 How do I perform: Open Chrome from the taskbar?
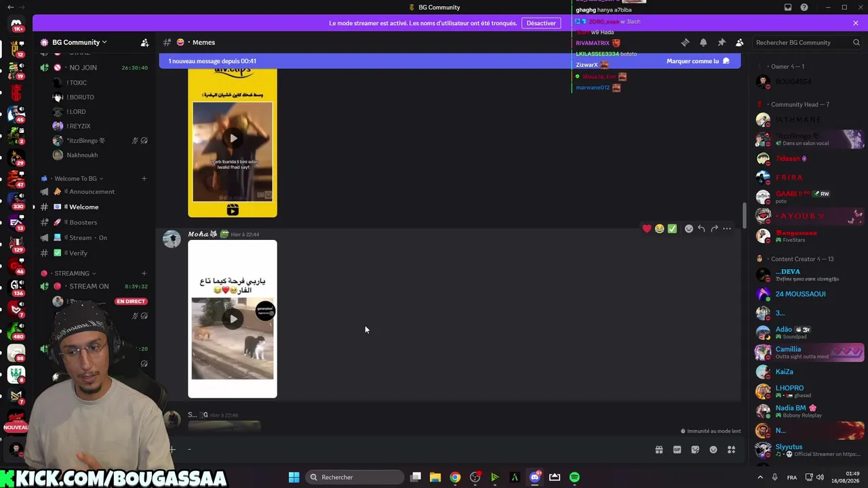point(455,477)
